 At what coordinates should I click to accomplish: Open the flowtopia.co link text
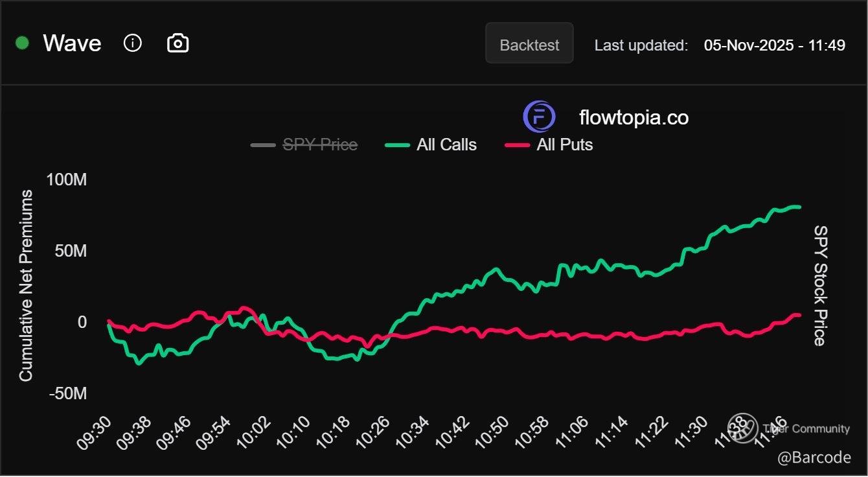[634, 118]
